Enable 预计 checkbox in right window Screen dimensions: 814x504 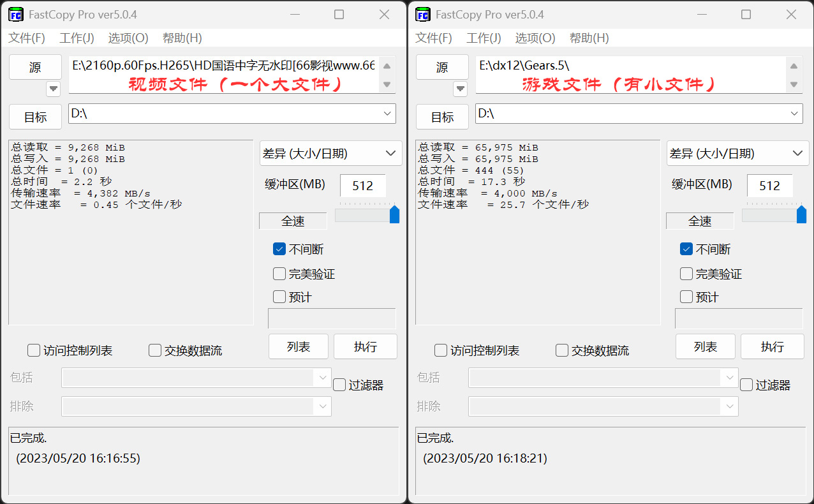(x=686, y=296)
